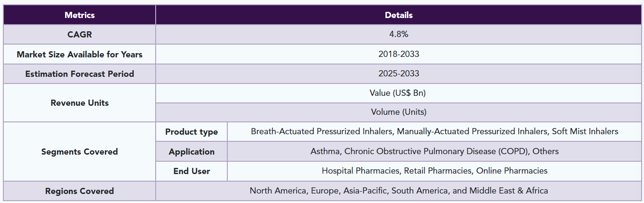Select the Regions Covered label
The width and height of the screenshot is (644, 203).
pos(80,191)
